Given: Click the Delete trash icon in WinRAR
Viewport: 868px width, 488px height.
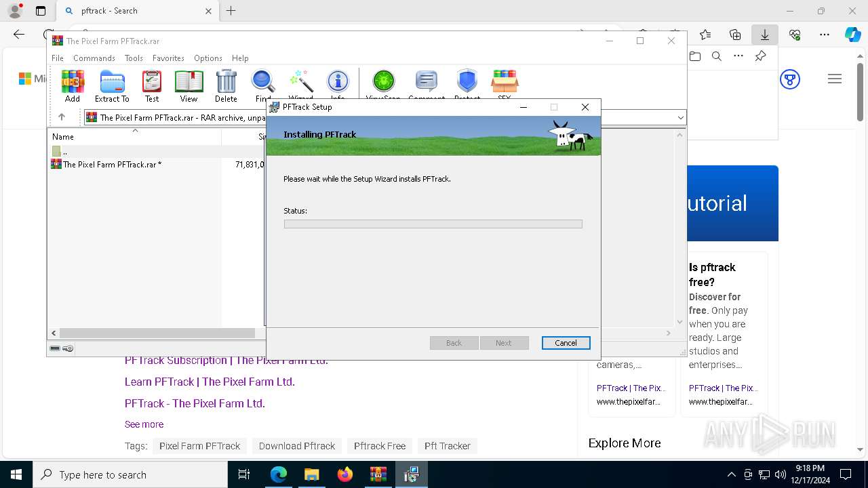Looking at the screenshot, I should coord(226,86).
